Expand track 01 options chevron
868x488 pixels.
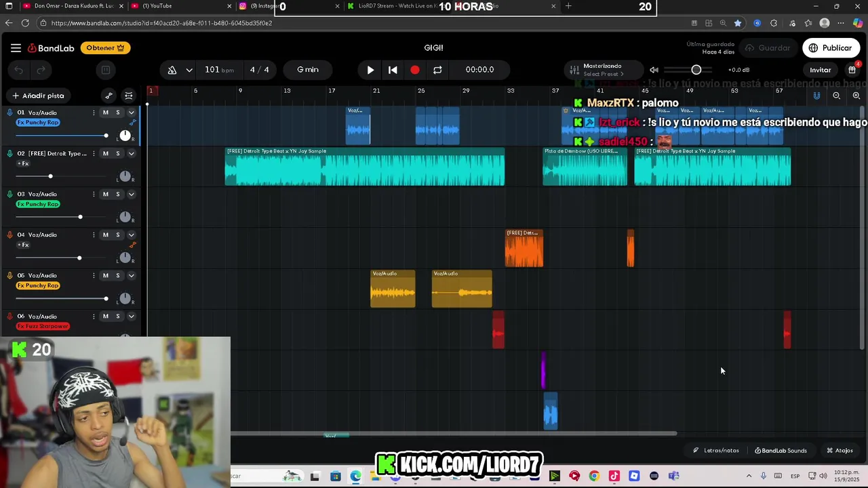[131, 113]
